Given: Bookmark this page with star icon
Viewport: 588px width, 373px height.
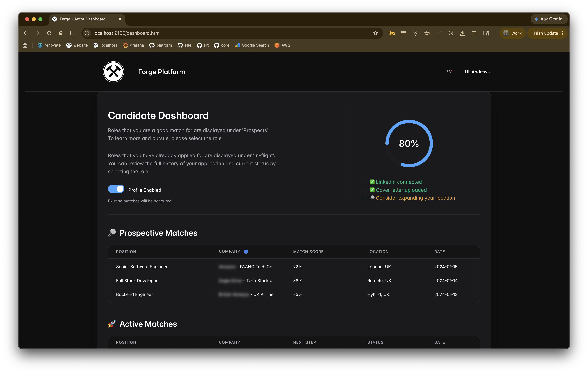Looking at the screenshot, I should point(375,33).
